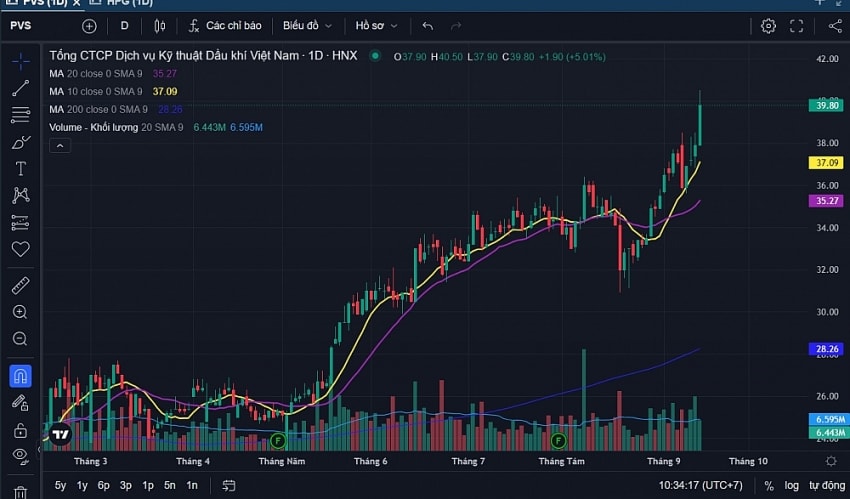Viewport: 850px width, 499px height.
Task: Open chart settings gear in top bar
Action: 768,26
